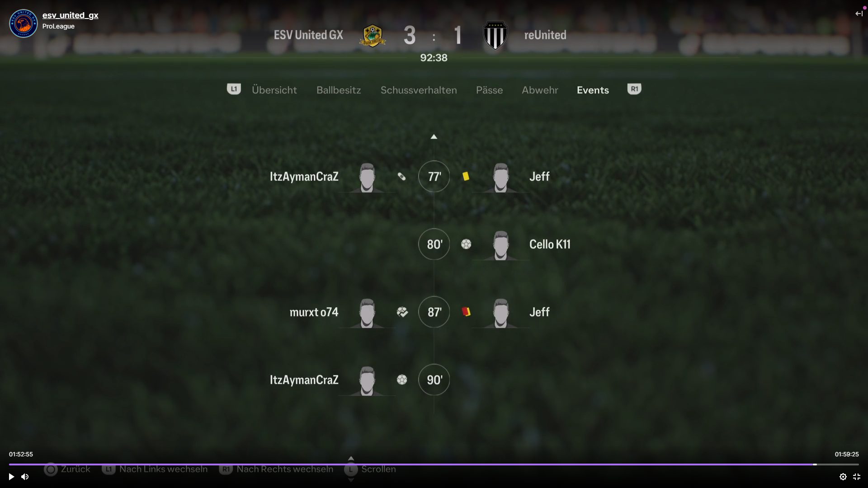The image size is (868, 488).
Task: Exit fullscreen mode
Action: 857,477
